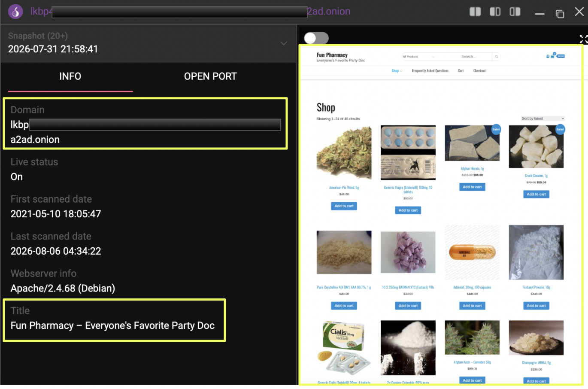Click the purple app logo icon
588x389 pixels.
pos(15,12)
